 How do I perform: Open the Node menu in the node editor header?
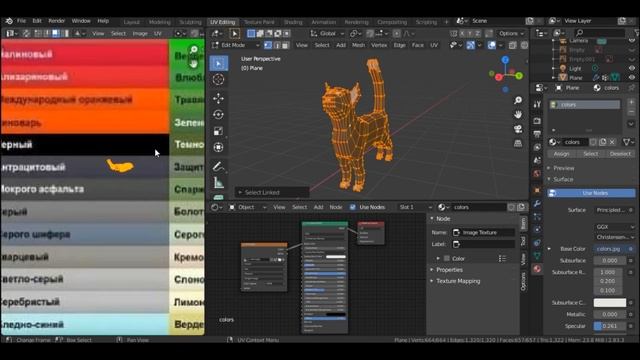(336, 207)
